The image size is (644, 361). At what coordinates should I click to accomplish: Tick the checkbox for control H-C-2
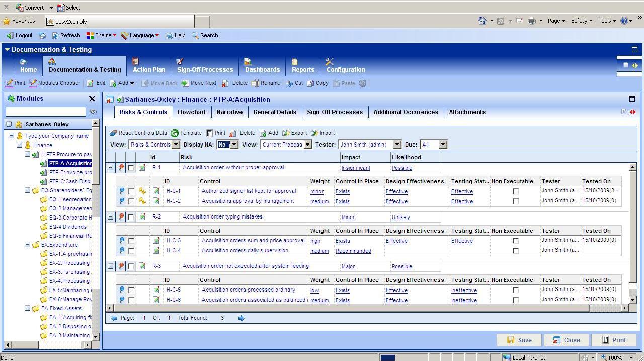click(x=131, y=201)
